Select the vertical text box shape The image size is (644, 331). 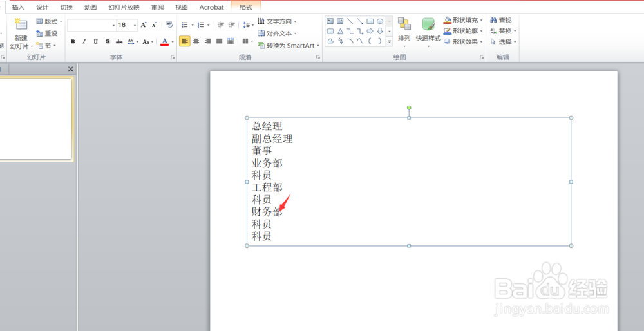(340, 21)
